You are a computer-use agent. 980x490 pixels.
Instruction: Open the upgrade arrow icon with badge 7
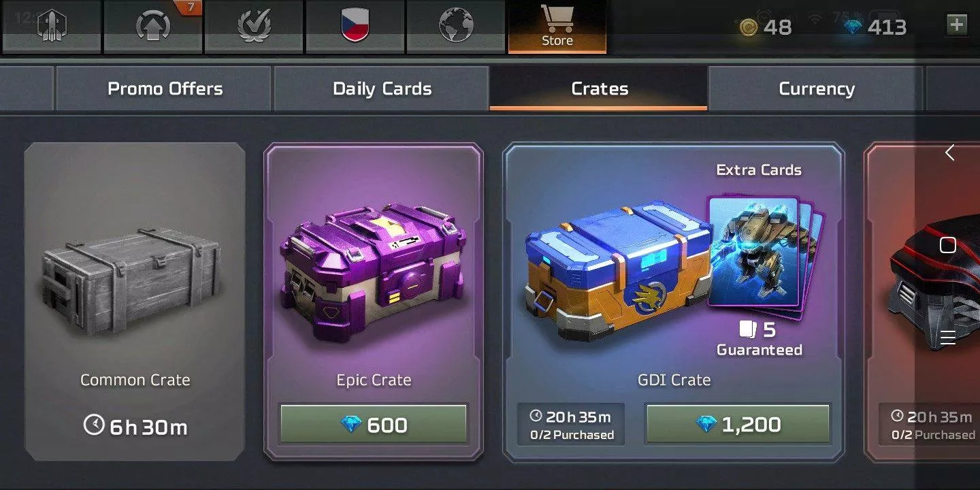pyautogui.click(x=152, y=26)
